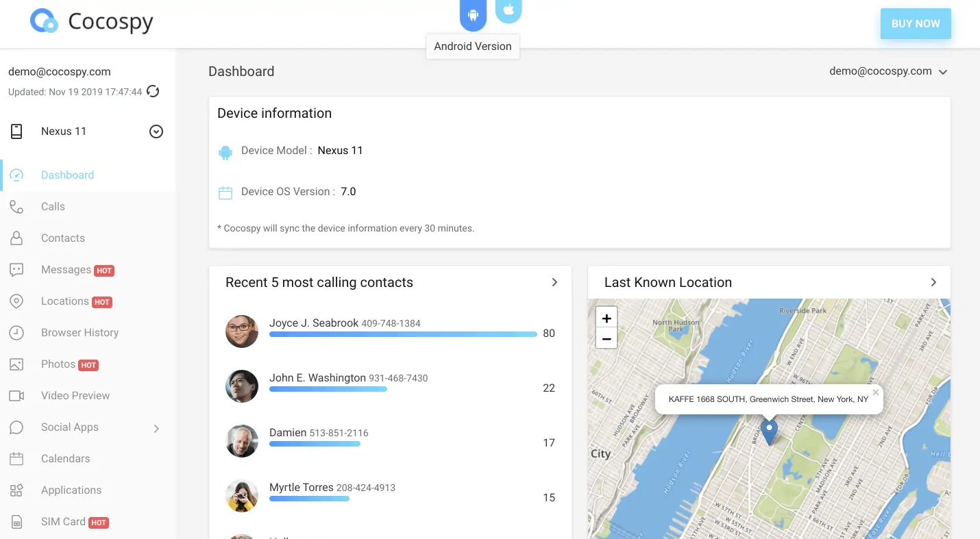Screen dimensions: 980x539
Task: Switch to Apple iOS version icon
Action: [x=509, y=11]
